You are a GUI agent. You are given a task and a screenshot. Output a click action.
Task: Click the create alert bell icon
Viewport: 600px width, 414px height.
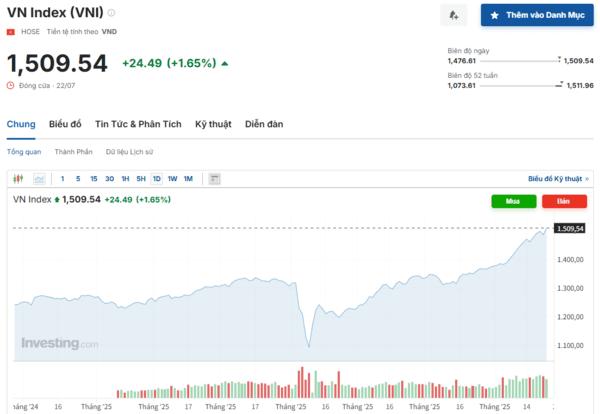[453, 15]
